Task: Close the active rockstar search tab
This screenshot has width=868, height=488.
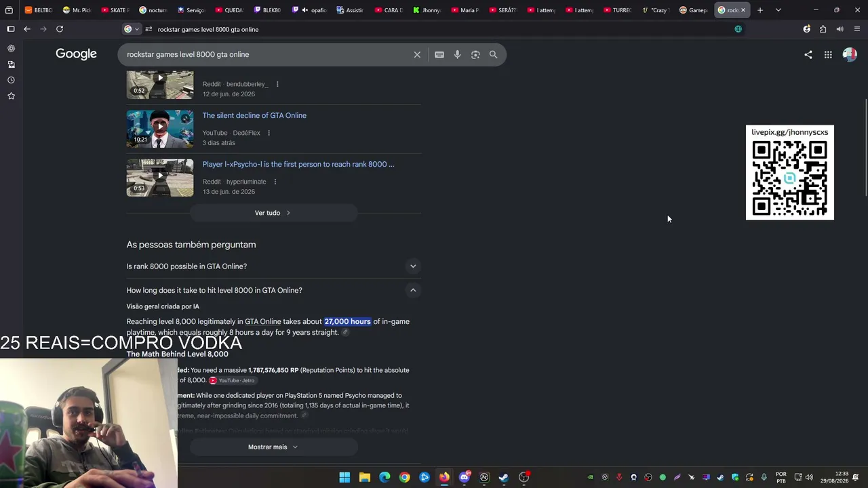Action: click(743, 10)
